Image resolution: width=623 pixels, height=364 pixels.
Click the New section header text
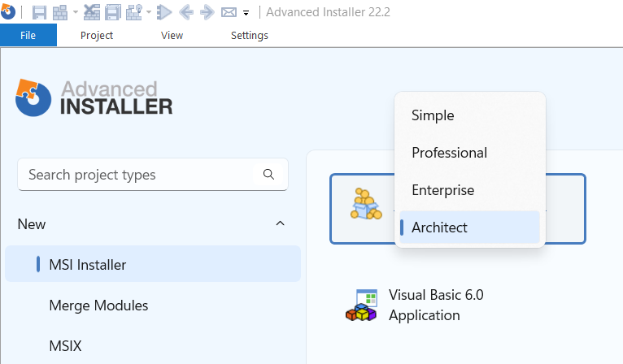coord(32,224)
